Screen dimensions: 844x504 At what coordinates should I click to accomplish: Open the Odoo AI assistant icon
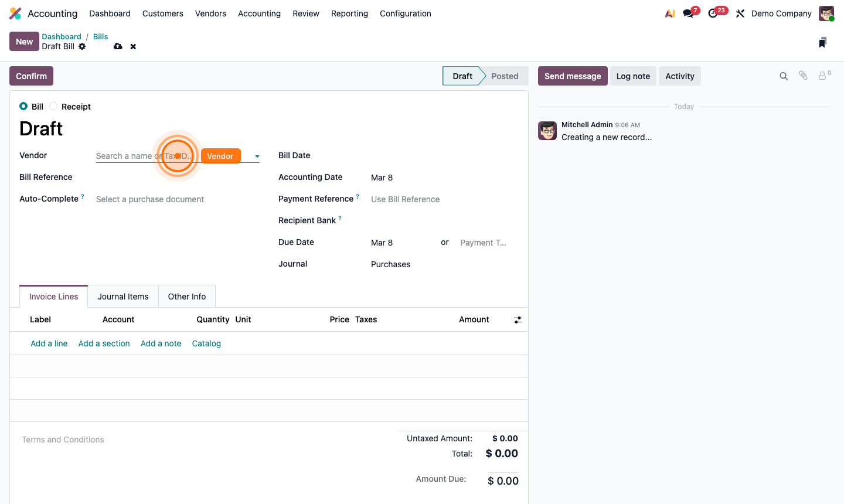pos(669,13)
